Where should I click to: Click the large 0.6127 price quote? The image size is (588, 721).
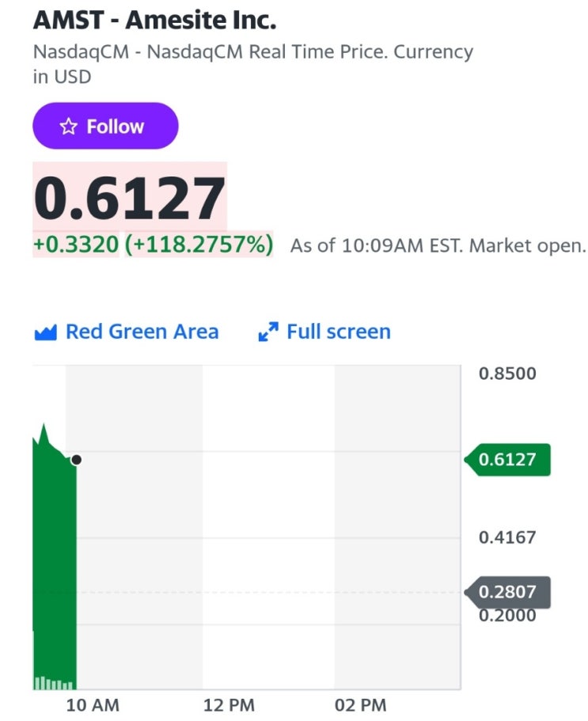(x=129, y=198)
